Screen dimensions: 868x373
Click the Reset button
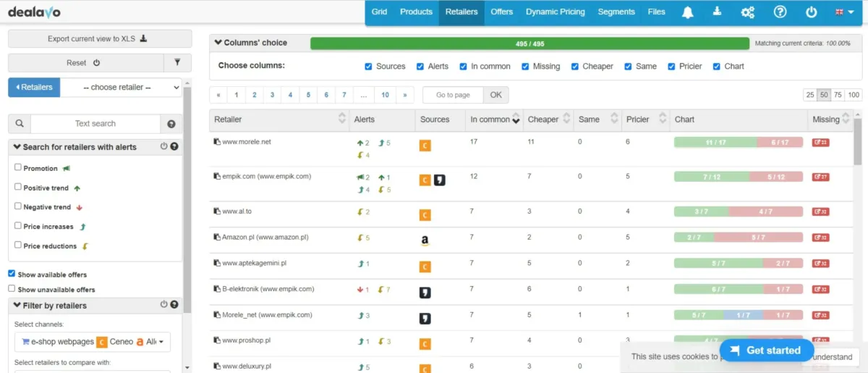tap(86, 63)
